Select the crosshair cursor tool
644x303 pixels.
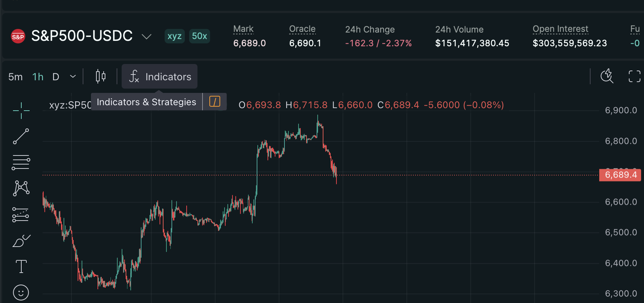pos(21,111)
